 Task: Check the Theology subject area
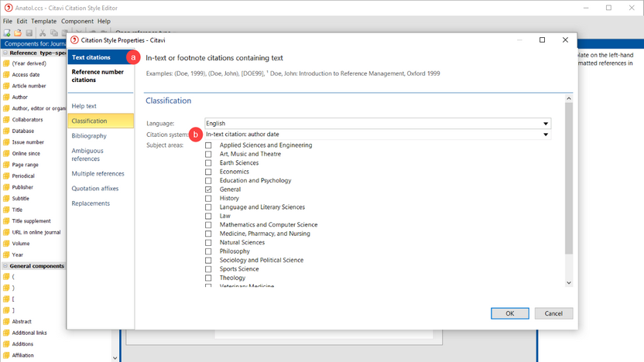tap(209, 278)
